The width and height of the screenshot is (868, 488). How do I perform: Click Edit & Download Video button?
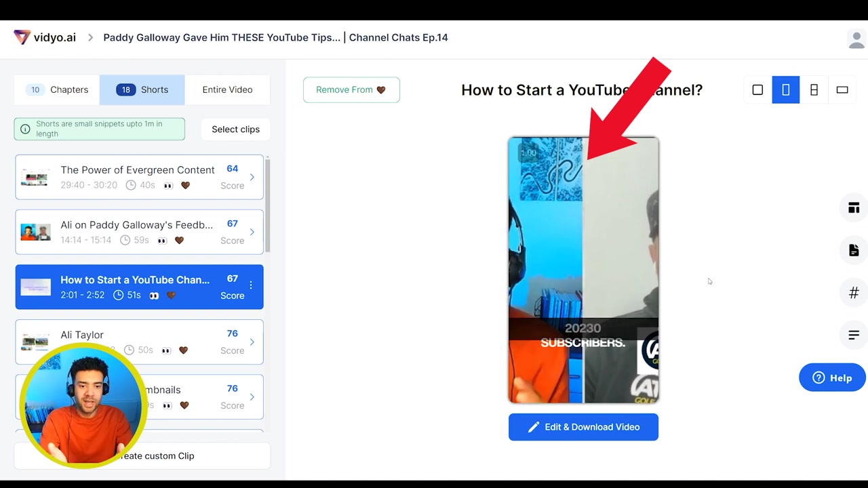click(583, 427)
